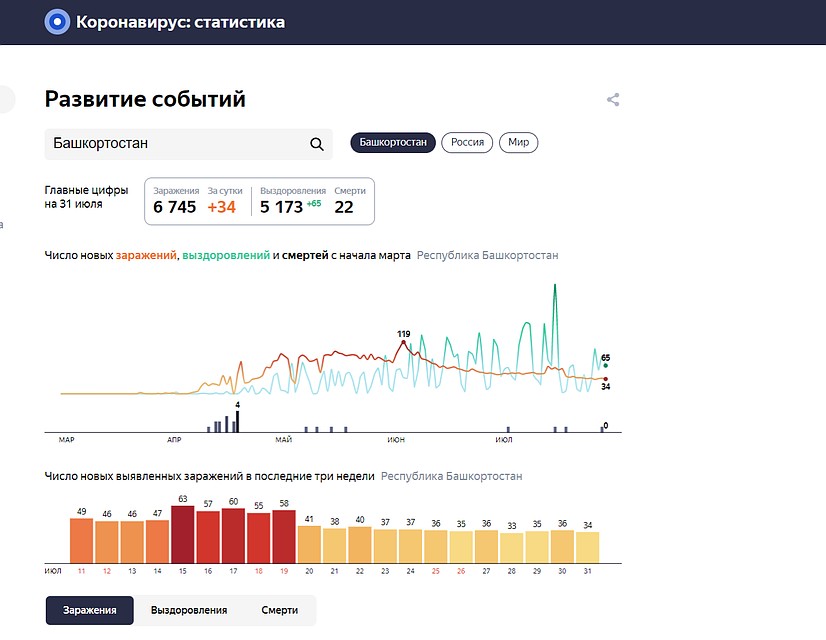This screenshot has height=640, width=826.
Task: Click the green 65 recoveries endpoint marker
Action: (x=606, y=366)
